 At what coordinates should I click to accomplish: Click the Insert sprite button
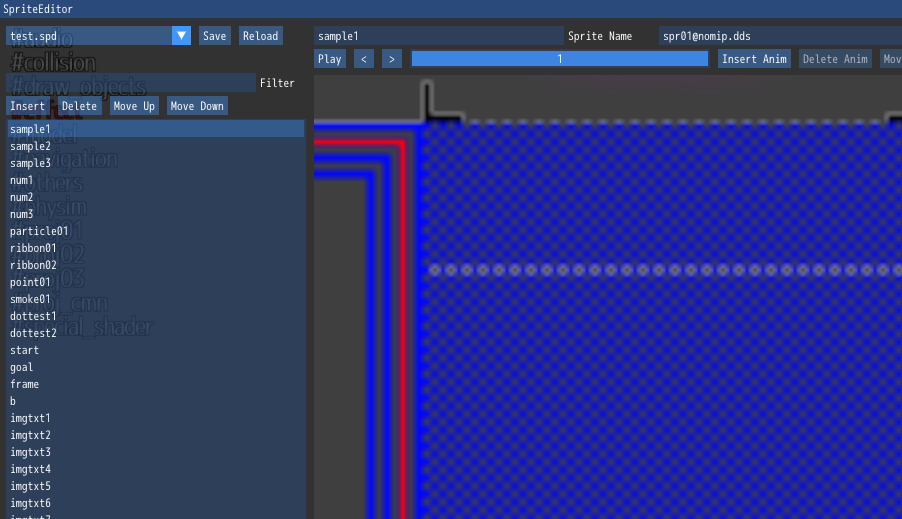point(27,106)
